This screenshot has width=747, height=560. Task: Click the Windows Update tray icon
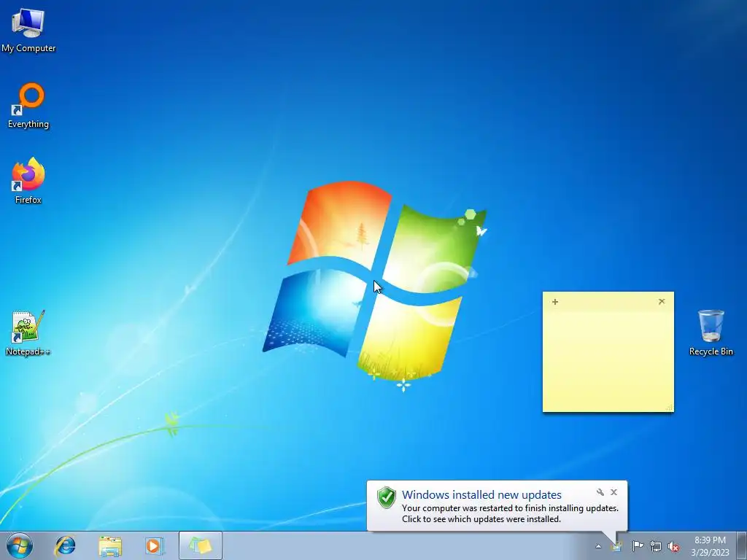(x=617, y=546)
